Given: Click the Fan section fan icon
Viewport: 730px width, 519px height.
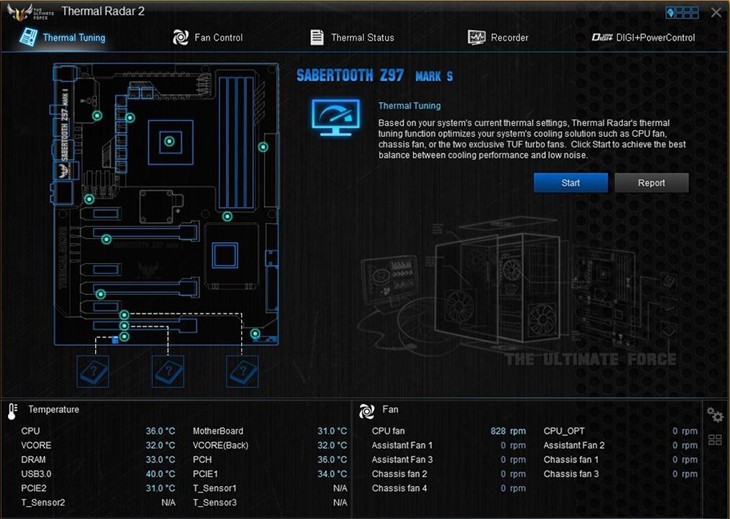Looking at the screenshot, I should tap(366, 411).
